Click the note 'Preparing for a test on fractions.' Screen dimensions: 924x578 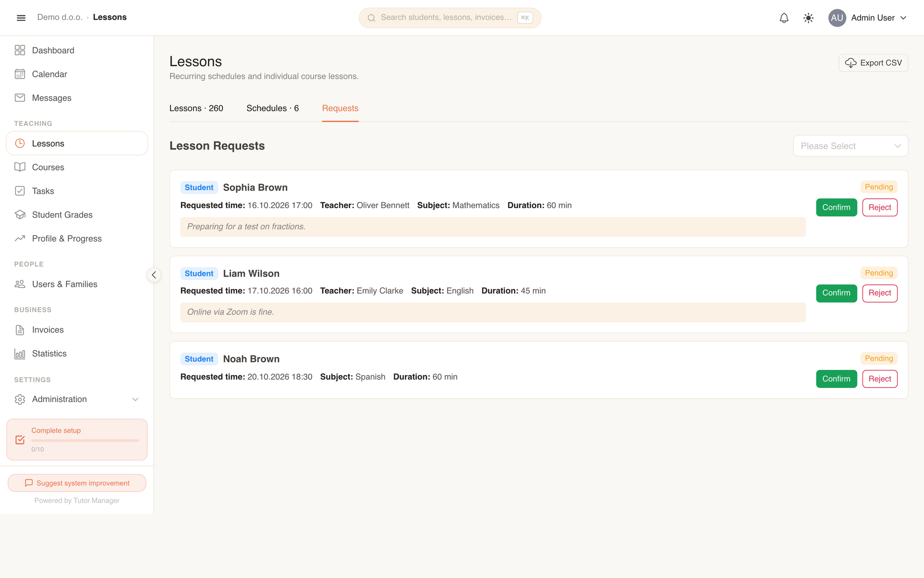(x=492, y=227)
